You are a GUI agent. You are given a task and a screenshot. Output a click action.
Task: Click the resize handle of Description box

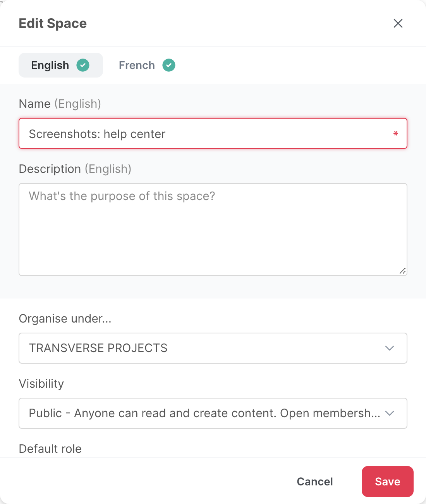(402, 271)
